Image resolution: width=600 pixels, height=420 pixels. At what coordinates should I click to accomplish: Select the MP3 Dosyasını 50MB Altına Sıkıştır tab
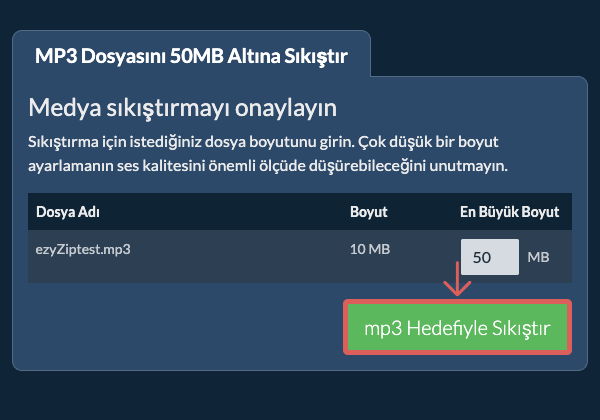191,56
